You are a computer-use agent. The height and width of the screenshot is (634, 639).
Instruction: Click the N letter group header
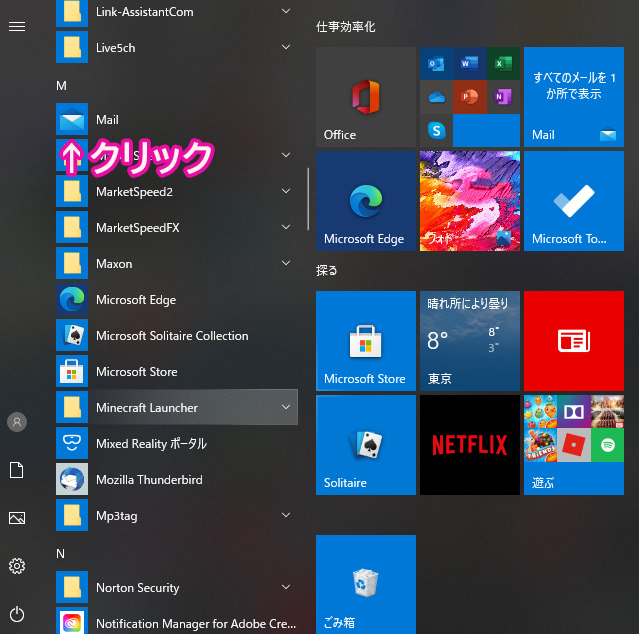click(60, 553)
